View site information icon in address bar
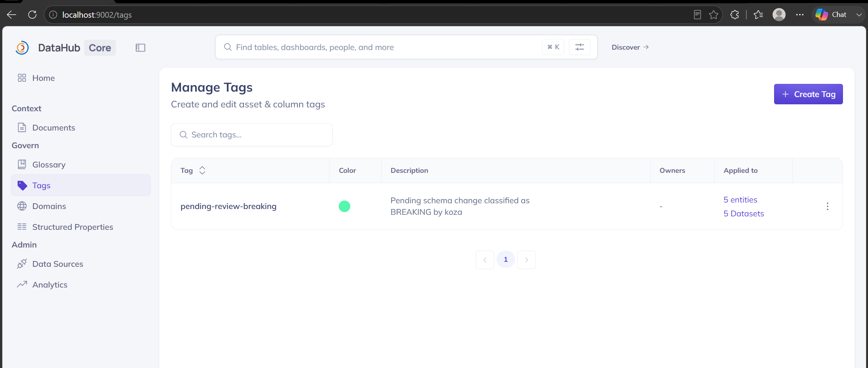The width and height of the screenshot is (868, 368). [53, 15]
